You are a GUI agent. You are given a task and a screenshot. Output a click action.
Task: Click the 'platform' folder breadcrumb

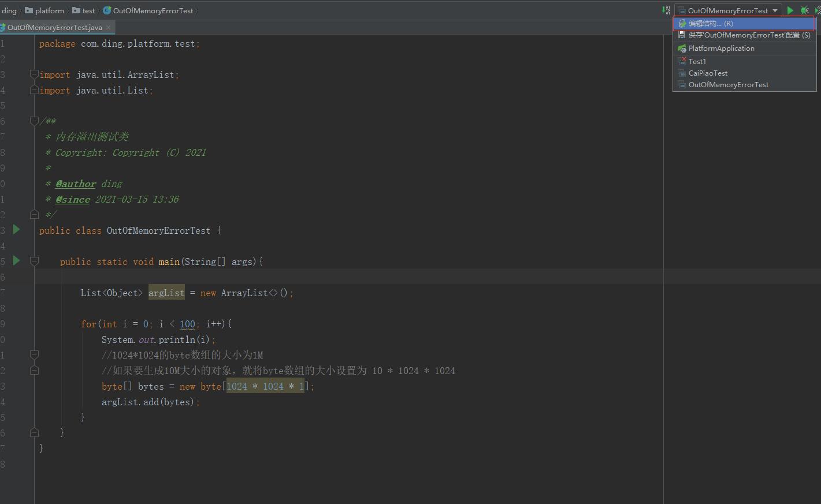(x=44, y=10)
